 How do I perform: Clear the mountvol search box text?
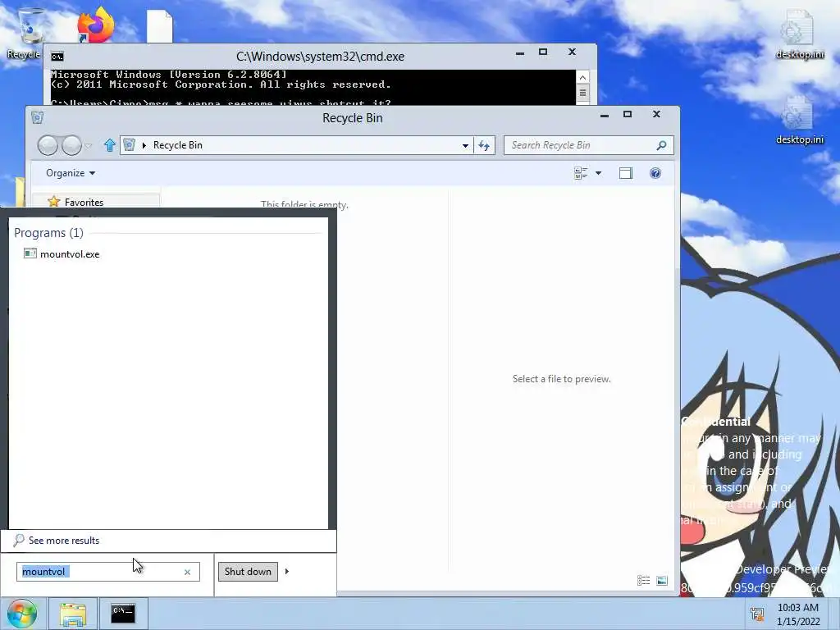188,572
